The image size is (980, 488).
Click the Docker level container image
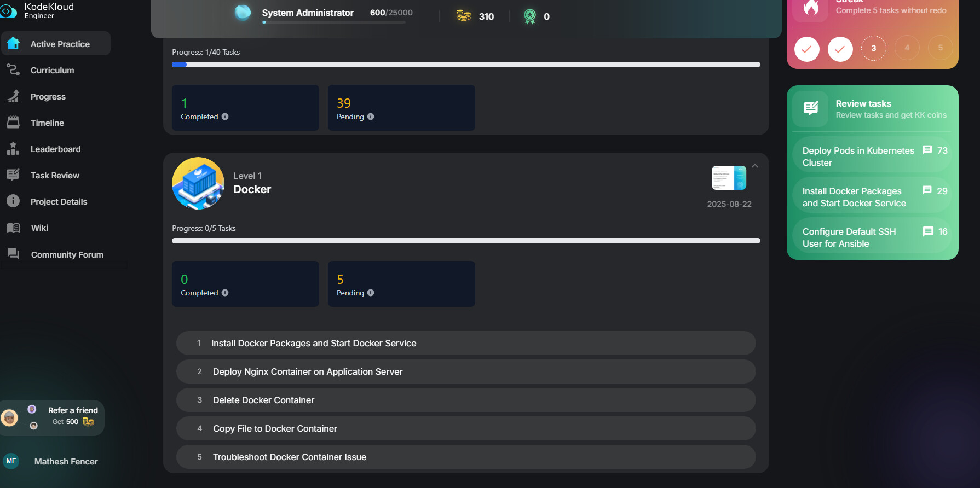(x=198, y=183)
